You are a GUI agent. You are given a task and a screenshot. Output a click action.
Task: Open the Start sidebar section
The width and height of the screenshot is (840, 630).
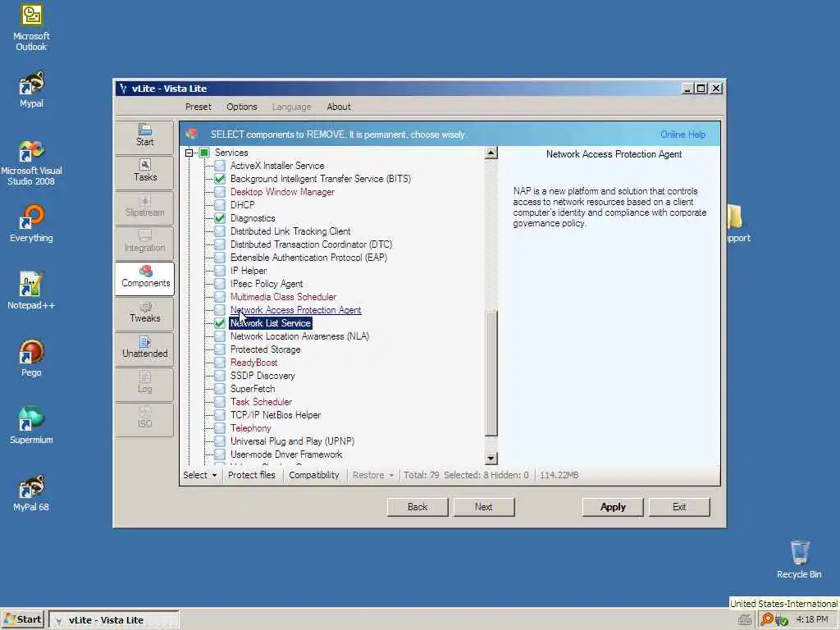(x=144, y=136)
